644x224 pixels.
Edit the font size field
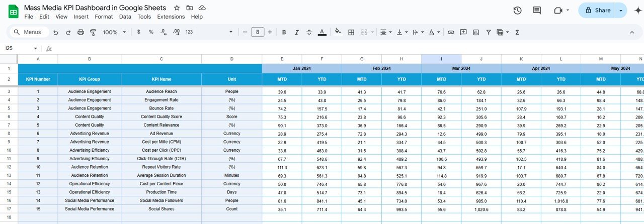258,32
